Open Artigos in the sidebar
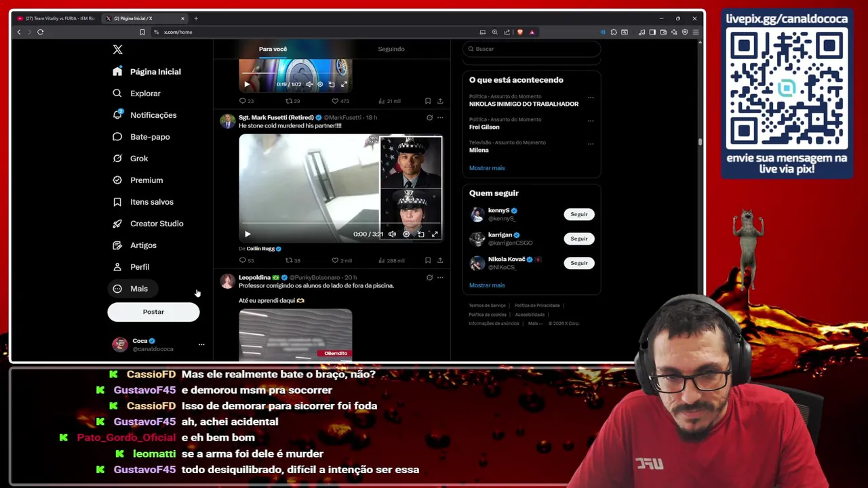The image size is (868, 488). tap(134, 245)
